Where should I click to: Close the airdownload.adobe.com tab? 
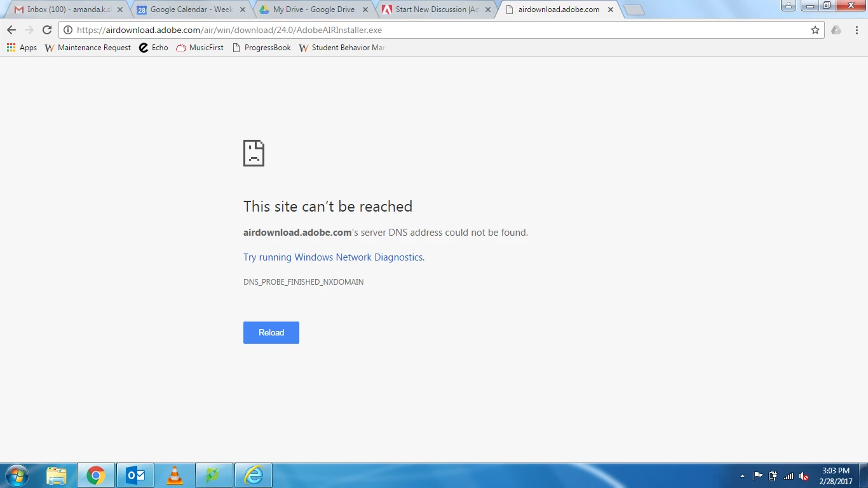click(611, 10)
